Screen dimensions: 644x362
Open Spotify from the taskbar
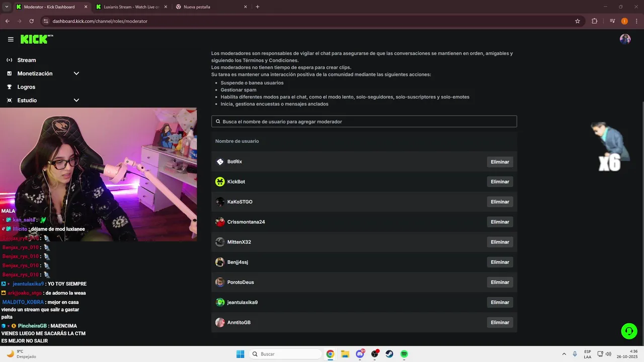404,354
